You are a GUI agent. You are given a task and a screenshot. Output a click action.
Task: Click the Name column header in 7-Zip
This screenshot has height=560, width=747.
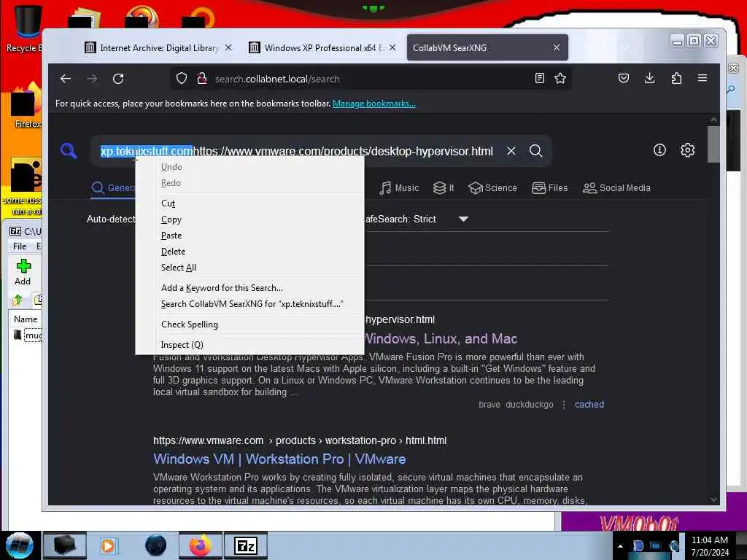(26, 319)
